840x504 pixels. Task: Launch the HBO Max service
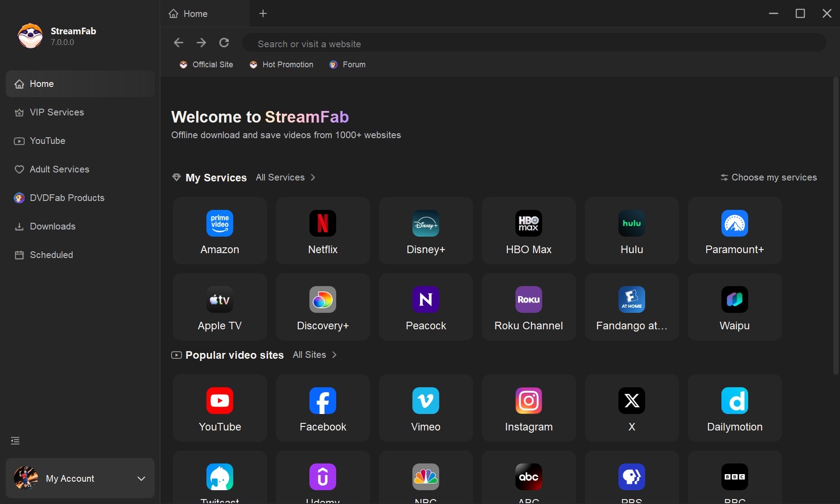(x=528, y=231)
